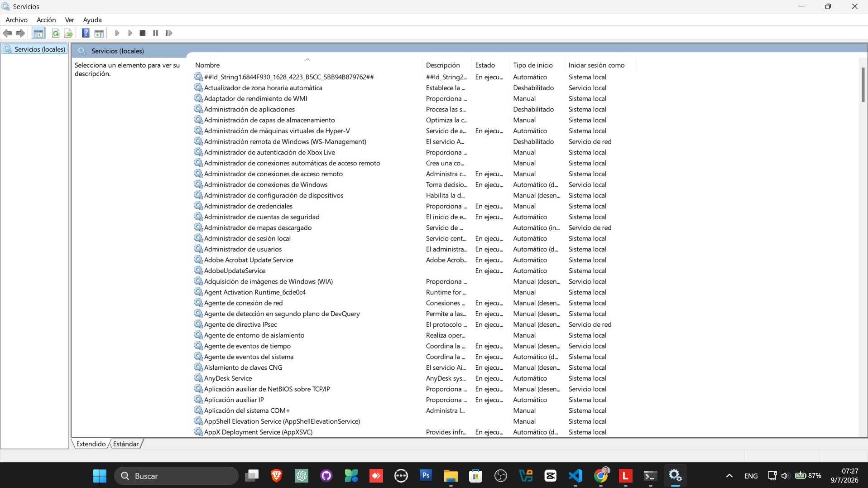Open battery status showing 87%

click(808, 476)
